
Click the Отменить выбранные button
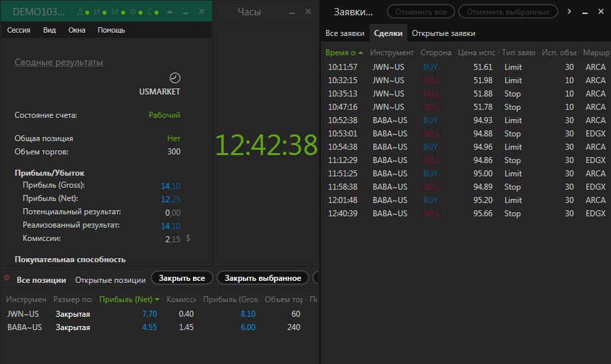508,12
